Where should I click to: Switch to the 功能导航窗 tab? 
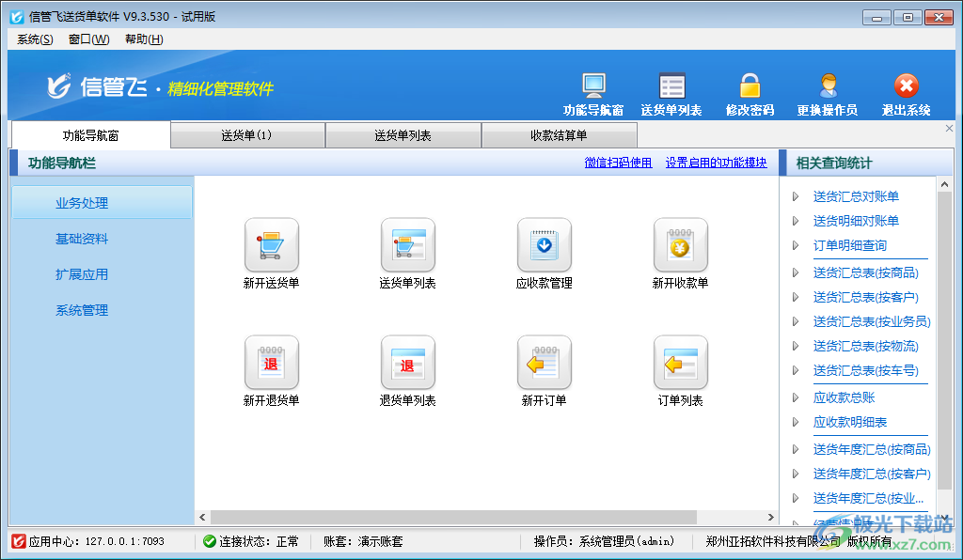tap(91, 135)
